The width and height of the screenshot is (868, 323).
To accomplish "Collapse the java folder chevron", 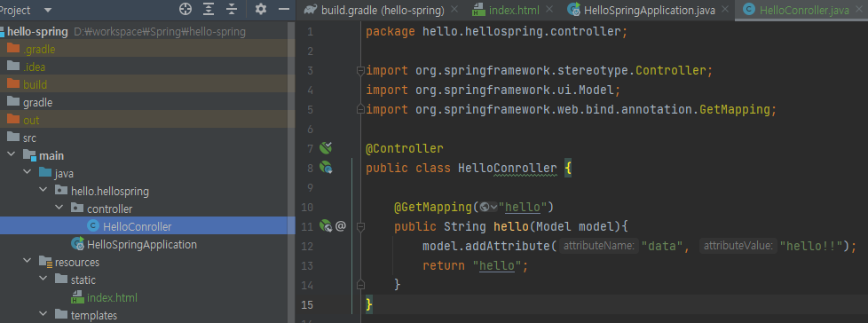I will [28, 173].
